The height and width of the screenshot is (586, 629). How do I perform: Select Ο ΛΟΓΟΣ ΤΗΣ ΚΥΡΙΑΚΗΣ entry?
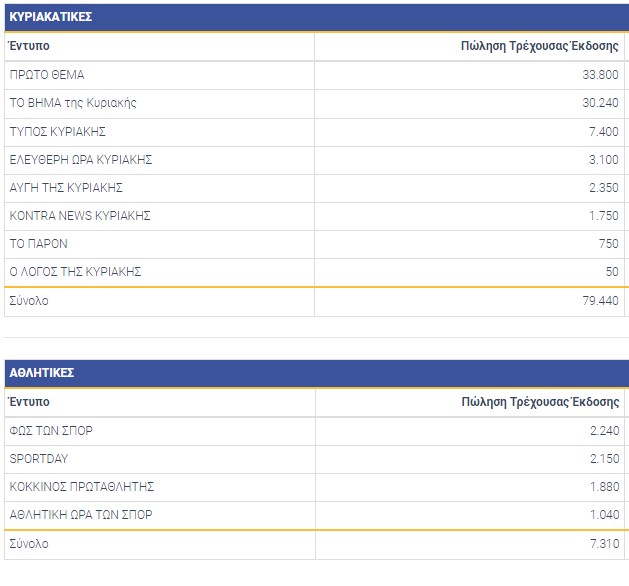75,271
